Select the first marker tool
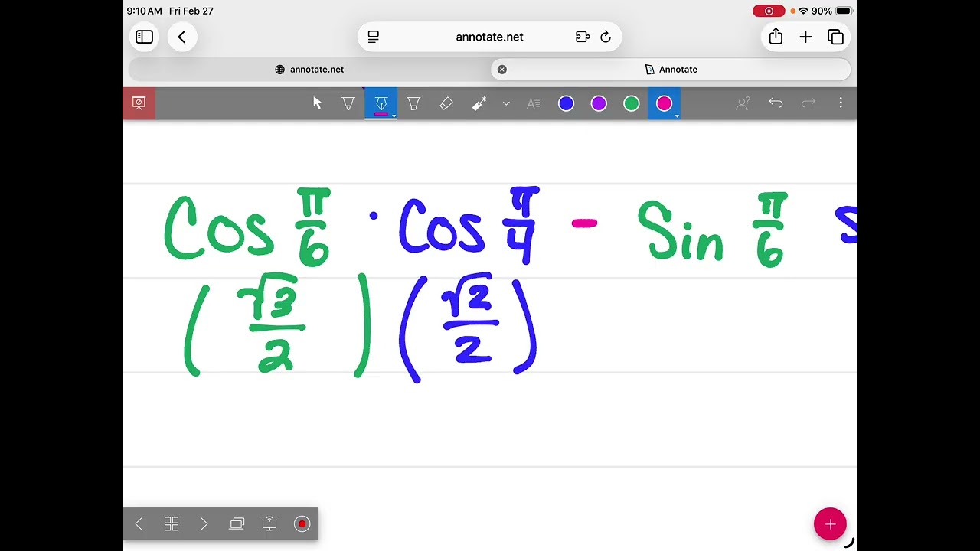The width and height of the screenshot is (980, 551). tap(348, 103)
